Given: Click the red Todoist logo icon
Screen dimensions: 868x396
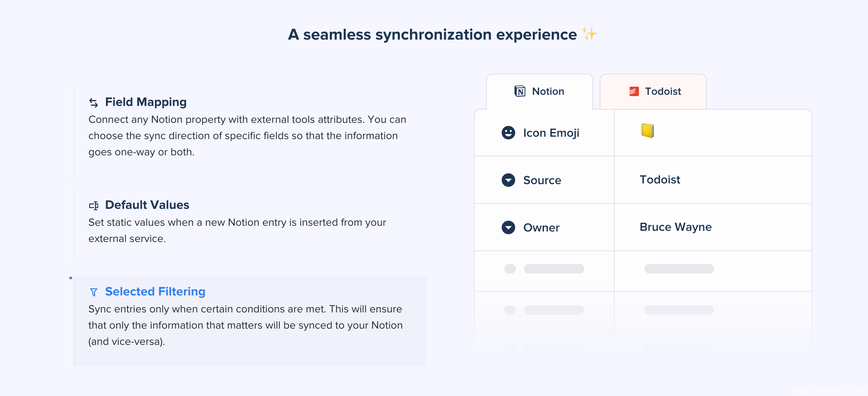Looking at the screenshot, I should (x=634, y=91).
